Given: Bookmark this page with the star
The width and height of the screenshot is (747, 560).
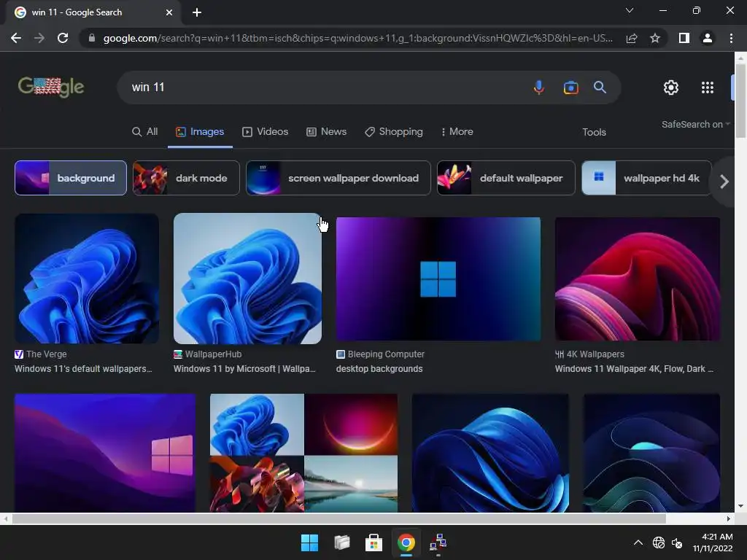Looking at the screenshot, I should pos(655,38).
